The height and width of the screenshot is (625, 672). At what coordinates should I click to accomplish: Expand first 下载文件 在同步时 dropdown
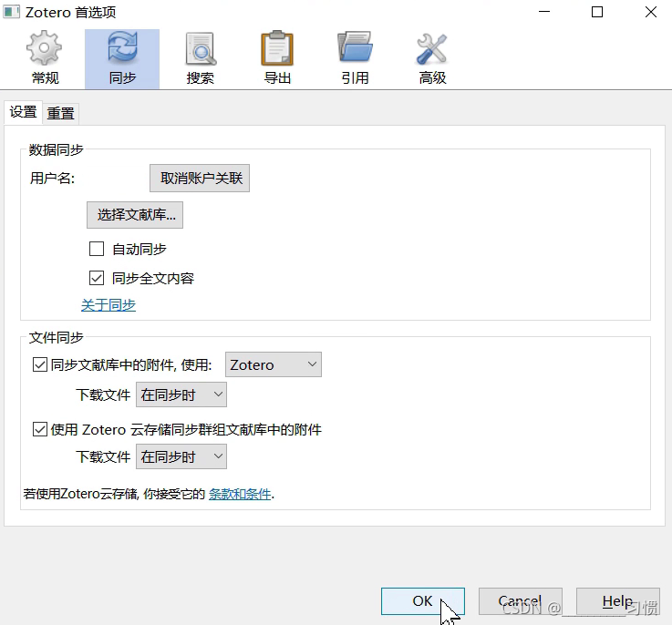point(181,394)
